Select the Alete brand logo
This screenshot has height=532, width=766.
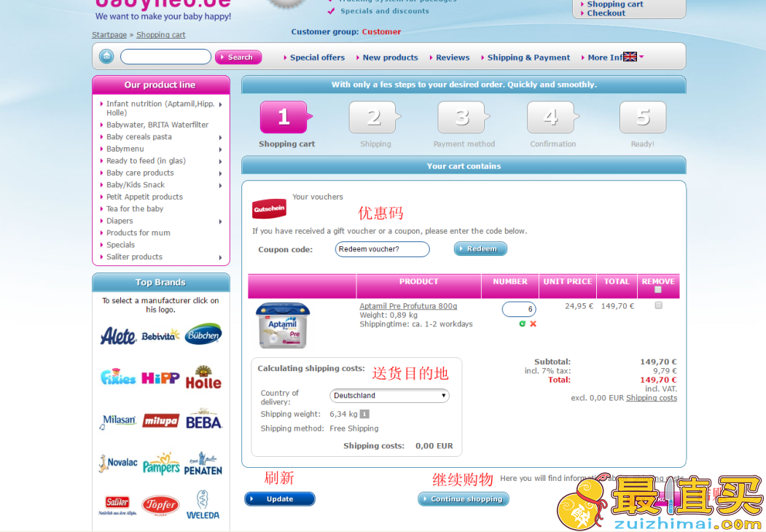[x=118, y=336]
